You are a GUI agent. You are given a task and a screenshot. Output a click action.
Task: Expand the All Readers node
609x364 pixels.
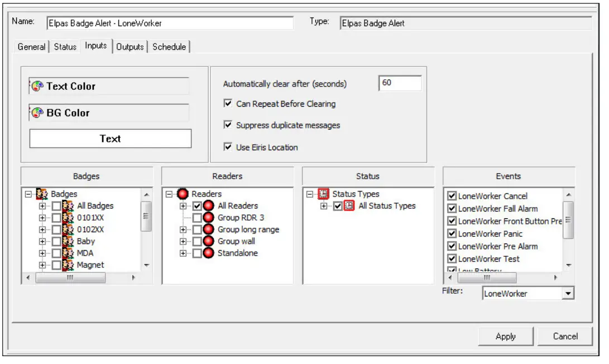tap(183, 206)
